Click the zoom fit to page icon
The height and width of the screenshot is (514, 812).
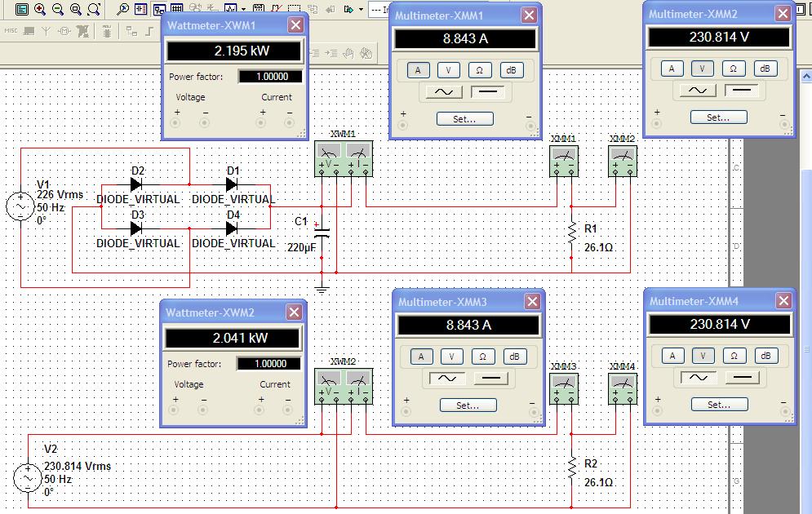coord(94,9)
